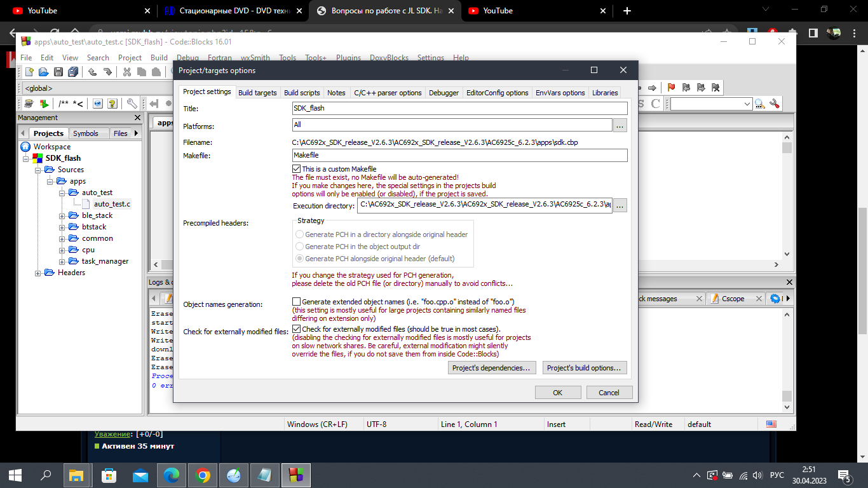Select 'Generate PCH in a directory alongside' radio
868x488 pixels.
(x=300, y=234)
